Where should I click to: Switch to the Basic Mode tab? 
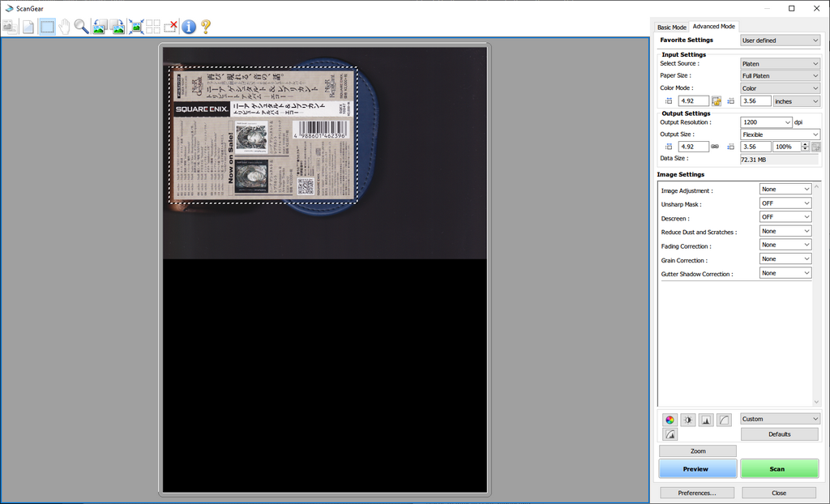(671, 27)
